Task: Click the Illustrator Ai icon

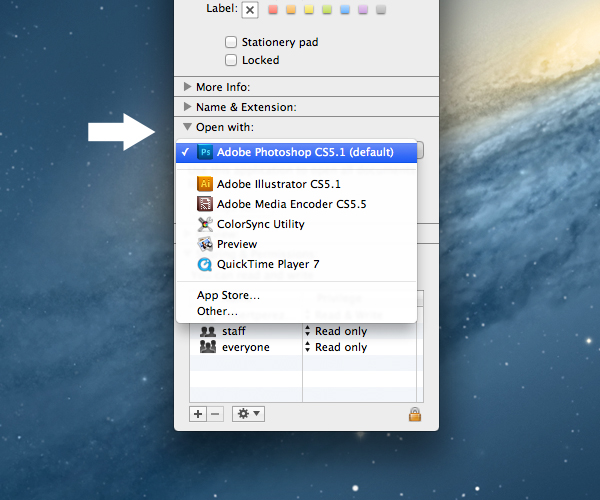Action: [205, 184]
